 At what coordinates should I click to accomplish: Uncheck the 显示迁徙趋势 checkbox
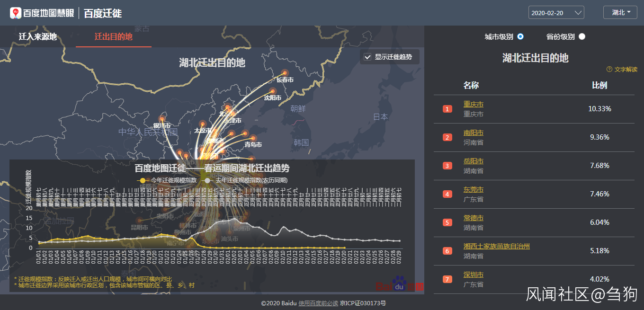[367, 57]
